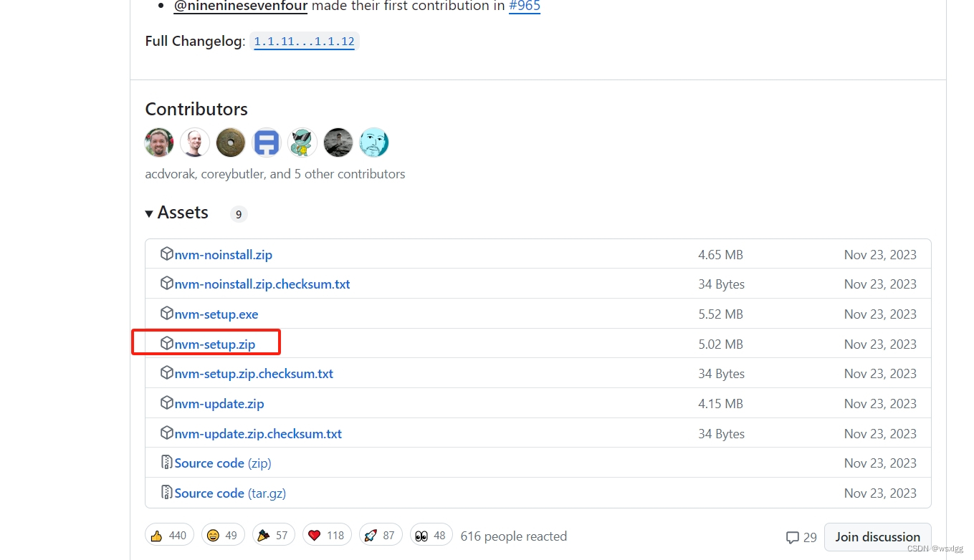Click the first contributor avatar

(x=159, y=143)
